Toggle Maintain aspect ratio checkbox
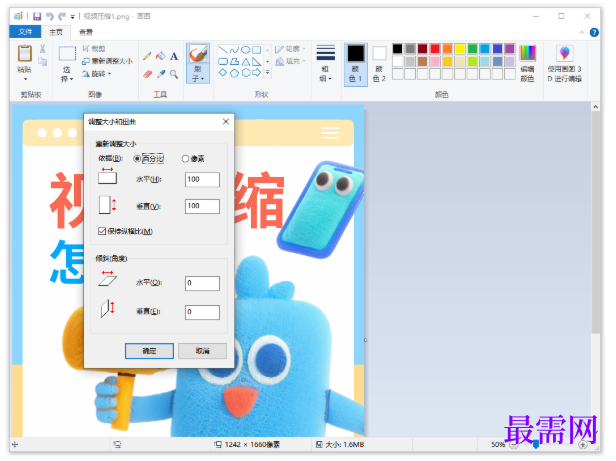The height and width of the screenshot is (461, 616). coord(102,231)
